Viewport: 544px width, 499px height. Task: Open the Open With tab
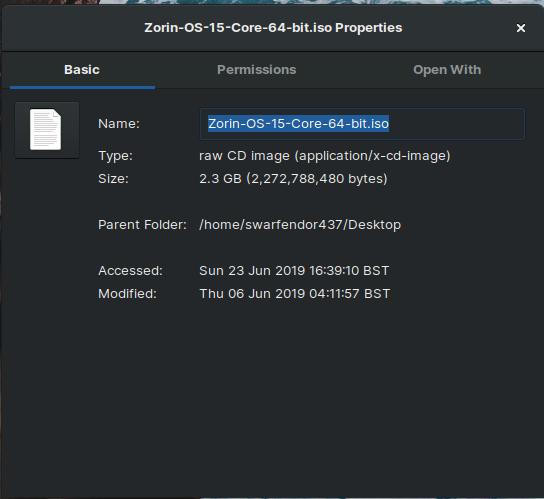tap(447, 70)
